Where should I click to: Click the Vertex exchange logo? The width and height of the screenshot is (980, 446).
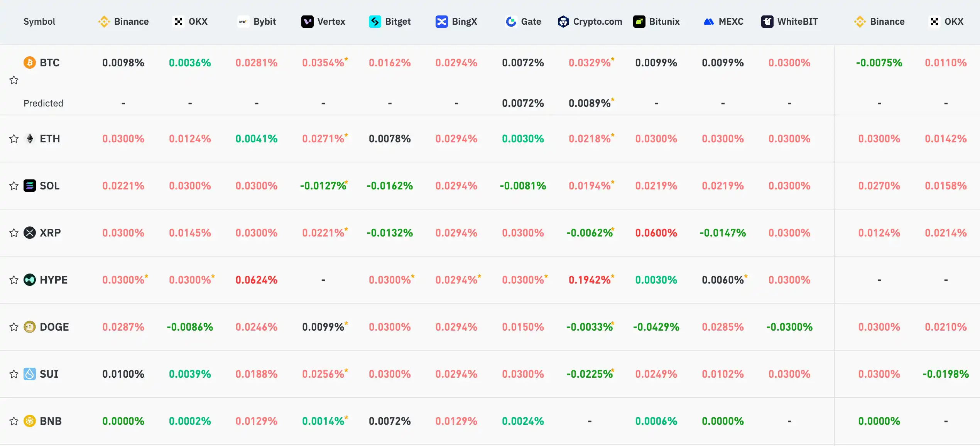307,22
